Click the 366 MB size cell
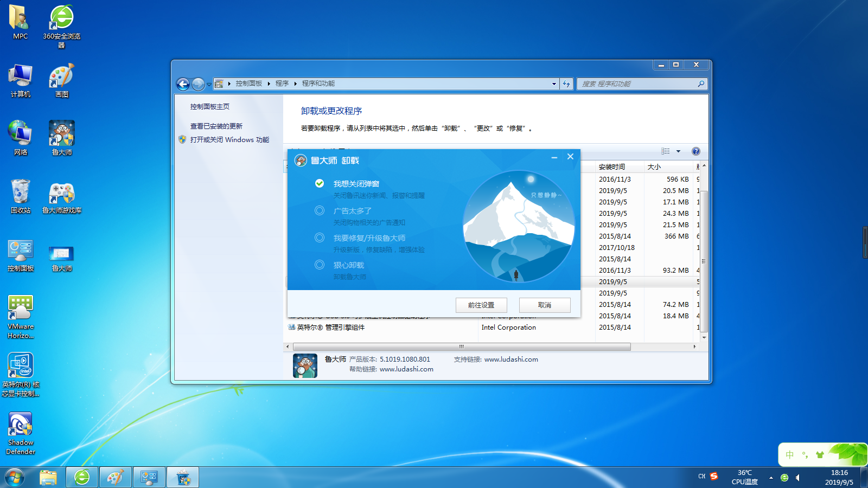Screen dimensions: 868x488 676,236
